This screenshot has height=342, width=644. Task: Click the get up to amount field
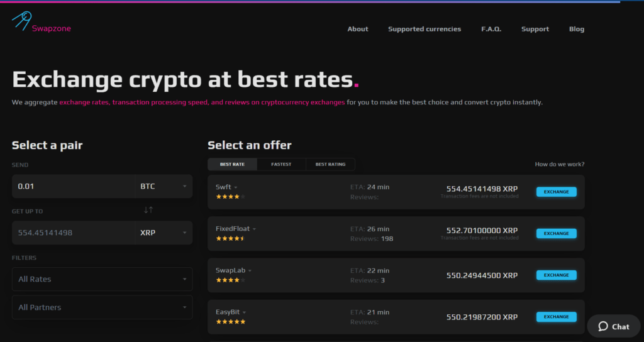tap(74, 233)
